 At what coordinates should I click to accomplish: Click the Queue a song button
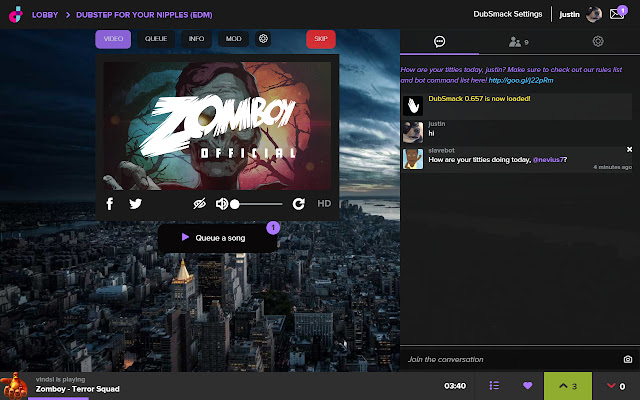pyautogui.click(x=218, y=238)
